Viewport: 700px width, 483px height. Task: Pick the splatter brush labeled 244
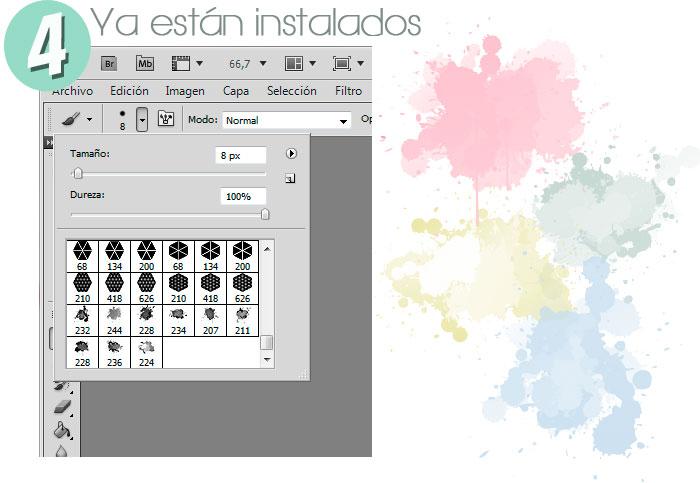click(114, 319)
